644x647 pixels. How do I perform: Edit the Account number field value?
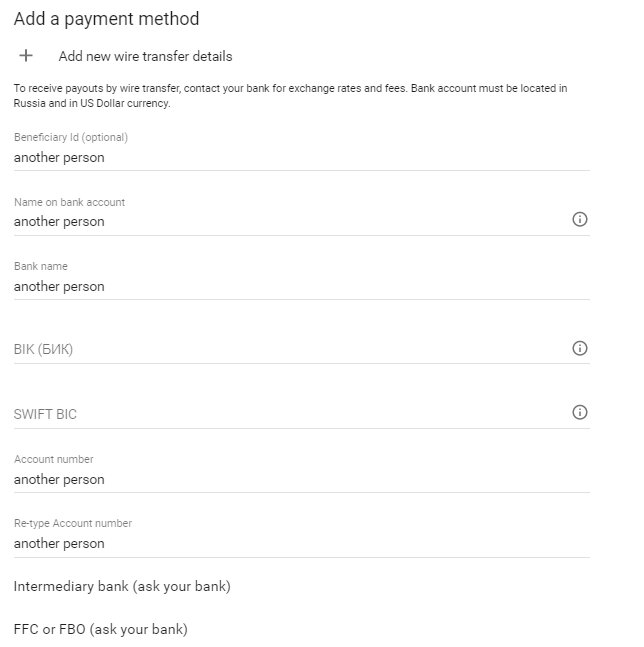coord(59,479)
